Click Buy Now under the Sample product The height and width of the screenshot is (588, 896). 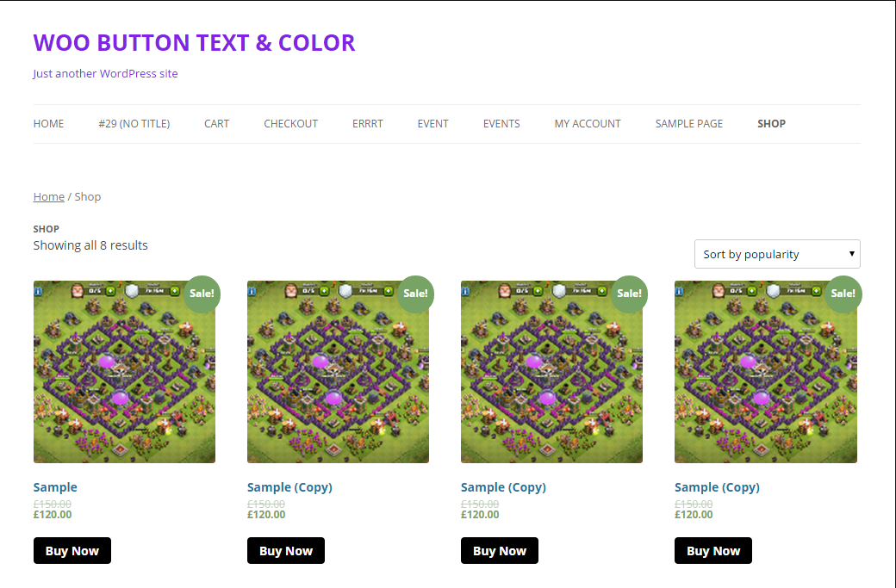[x=72, y=551]
